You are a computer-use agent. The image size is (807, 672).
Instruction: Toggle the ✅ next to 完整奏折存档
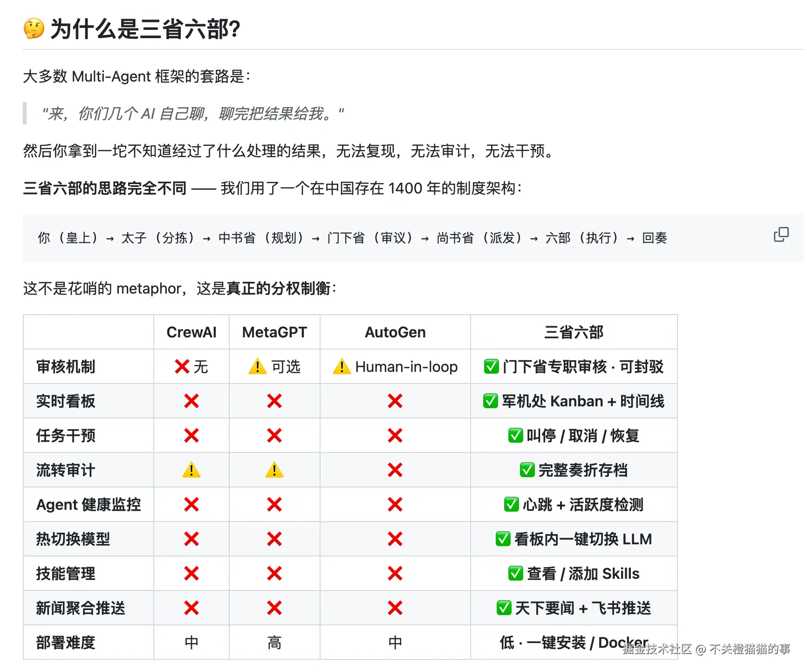coord(527,470)
